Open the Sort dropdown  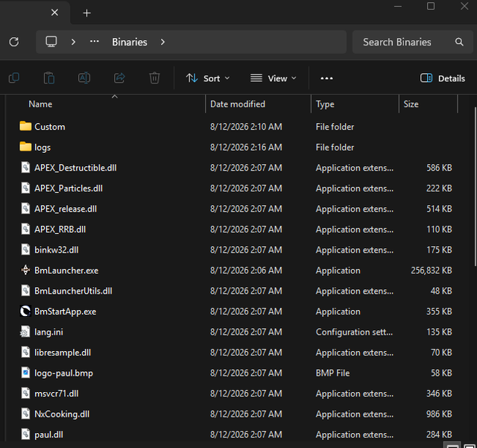pyautogui.click(x=208, y=78)
